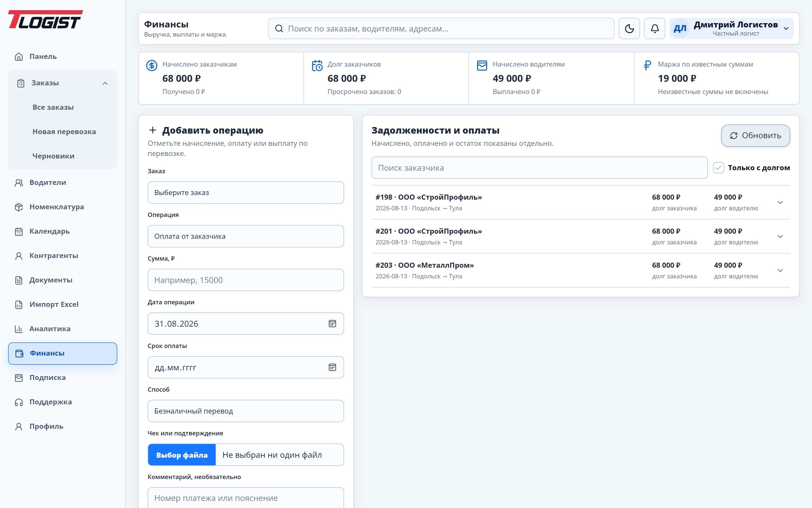Go to Водители section

pyautogui.click(x=62, y=182)
